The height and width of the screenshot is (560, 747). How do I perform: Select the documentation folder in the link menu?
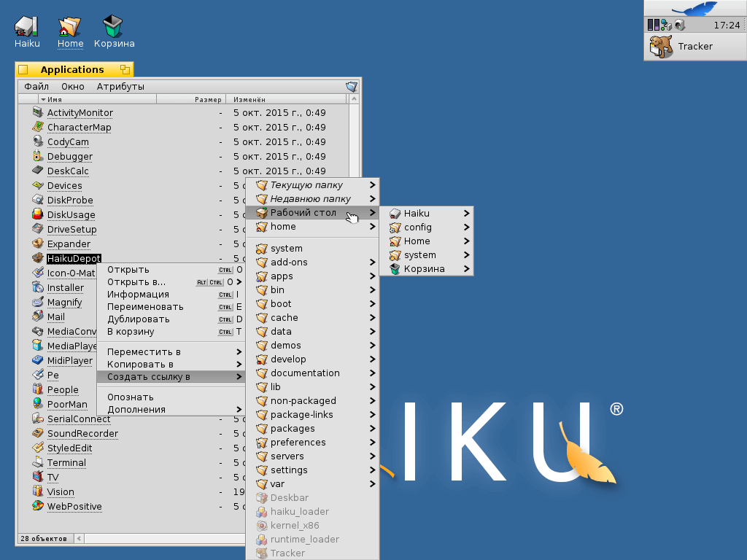312,373
